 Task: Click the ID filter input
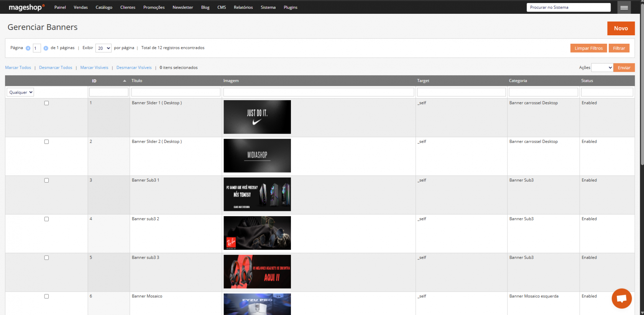[x=109, y=92]
